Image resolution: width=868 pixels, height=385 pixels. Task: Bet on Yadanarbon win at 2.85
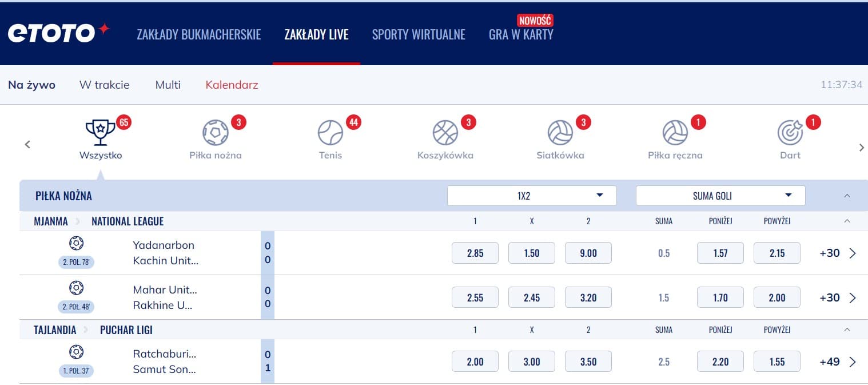click(475, 253)
